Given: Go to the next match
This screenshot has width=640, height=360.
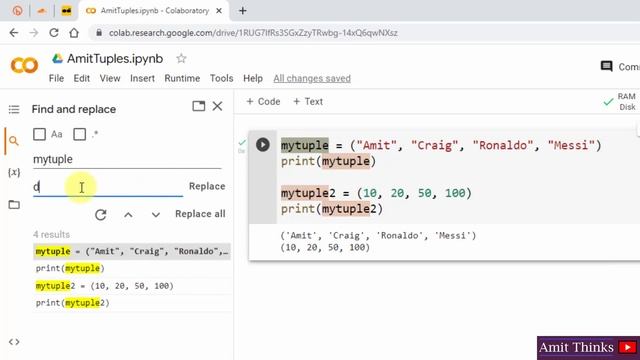Looking at the screenshot, I should click(156, 215).
